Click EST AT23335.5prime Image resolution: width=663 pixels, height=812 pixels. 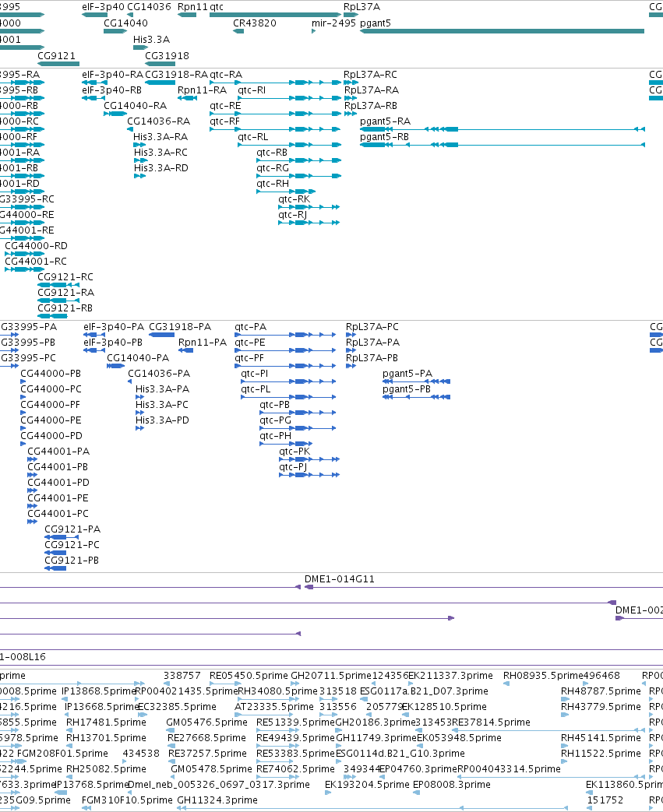click(274, 706)
